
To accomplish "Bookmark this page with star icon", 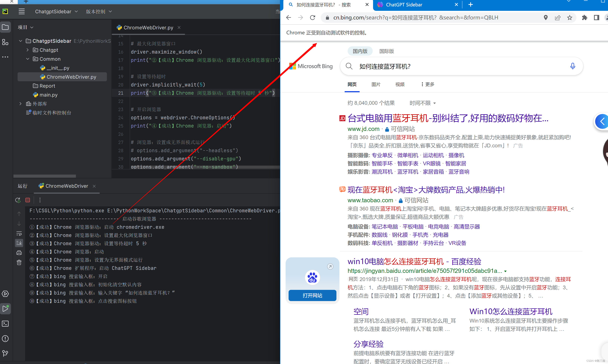I will click(570, 18).
